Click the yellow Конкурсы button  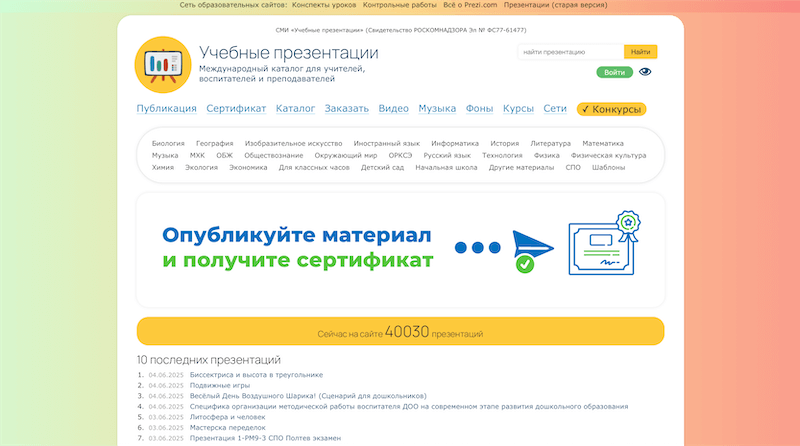tap(611, 109)
